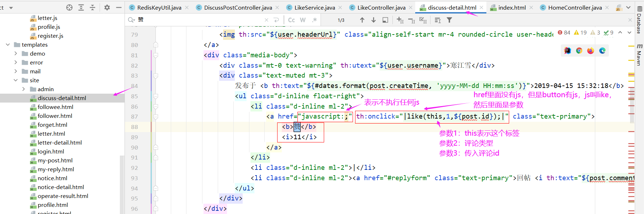
Task: Open the Maven tool window
Action: point(639,54)
